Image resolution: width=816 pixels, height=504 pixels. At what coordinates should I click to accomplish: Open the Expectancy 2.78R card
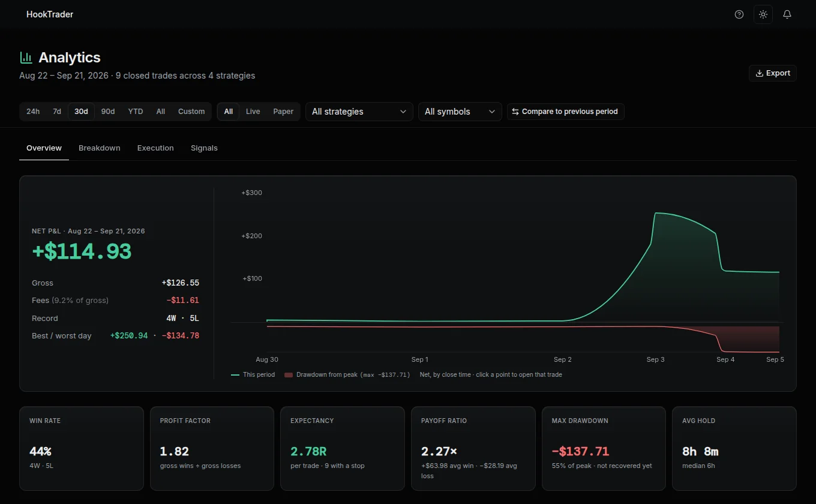click(343, 449)
